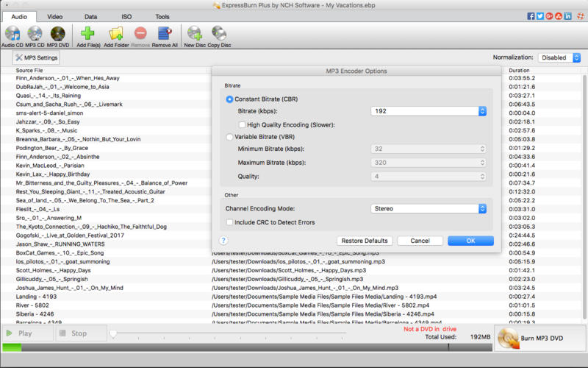Click the Twitter share icon
This screenshot has height=368, width=588.
(540, 16)
